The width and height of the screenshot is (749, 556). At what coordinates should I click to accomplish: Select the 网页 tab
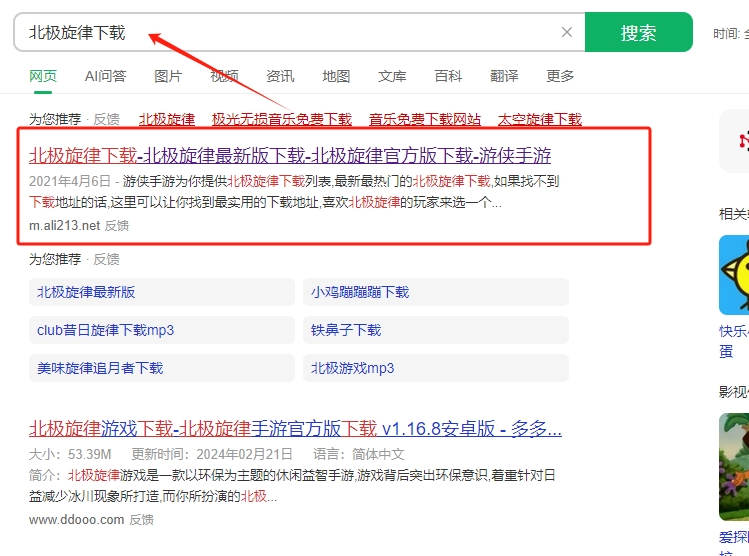pos(43,76)
